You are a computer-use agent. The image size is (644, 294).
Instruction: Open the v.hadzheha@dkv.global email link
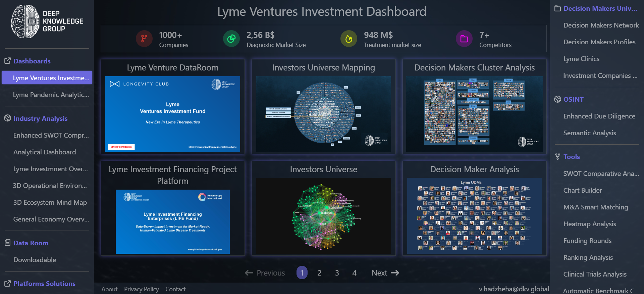(x=514, y=289)
